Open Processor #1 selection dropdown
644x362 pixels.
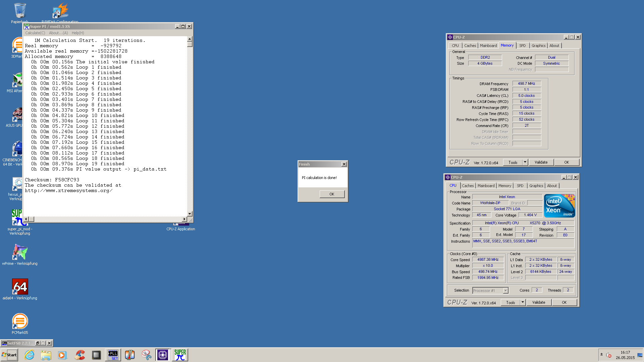[490, 291]
